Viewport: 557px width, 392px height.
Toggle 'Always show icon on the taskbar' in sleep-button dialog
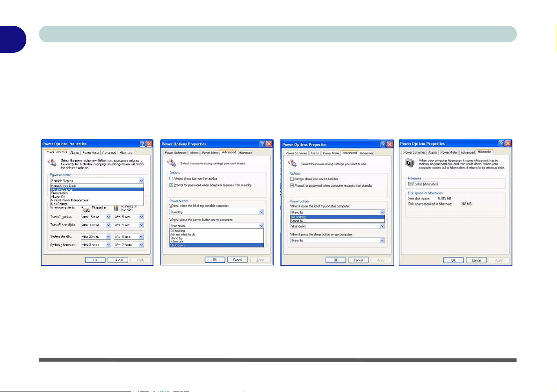coord(292,179)
